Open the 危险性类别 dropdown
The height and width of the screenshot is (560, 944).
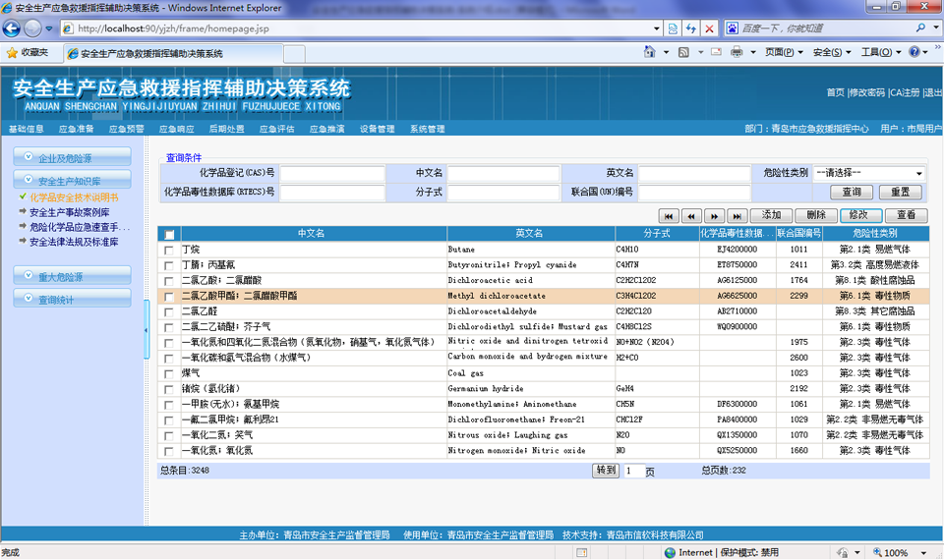pos(868,173)
